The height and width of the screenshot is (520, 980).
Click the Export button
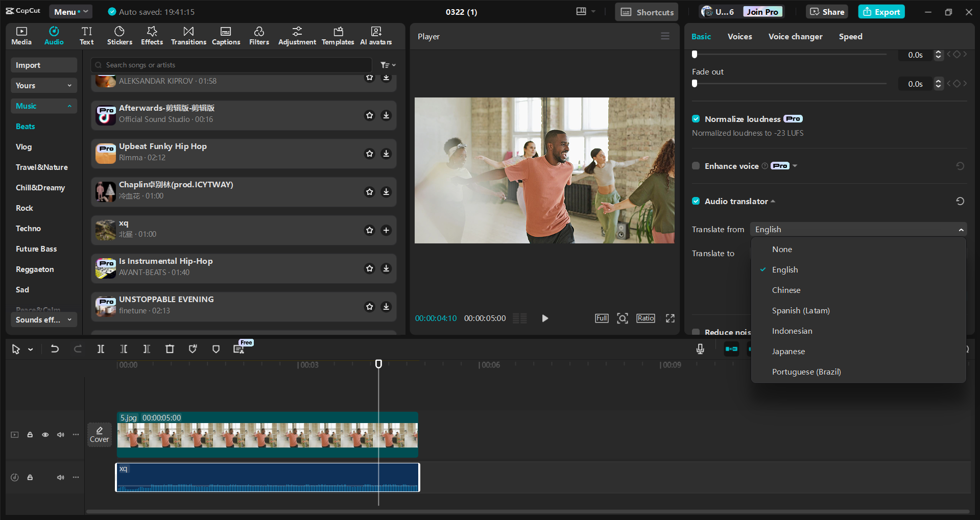(x=881, y=12)
